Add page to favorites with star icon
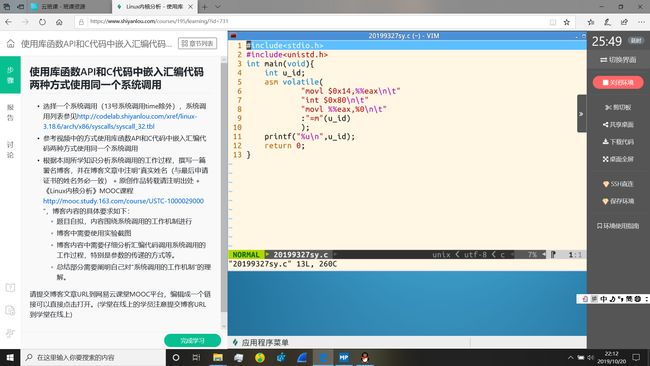The width and height of the screenshot is (650, 366). click(567, 22)
